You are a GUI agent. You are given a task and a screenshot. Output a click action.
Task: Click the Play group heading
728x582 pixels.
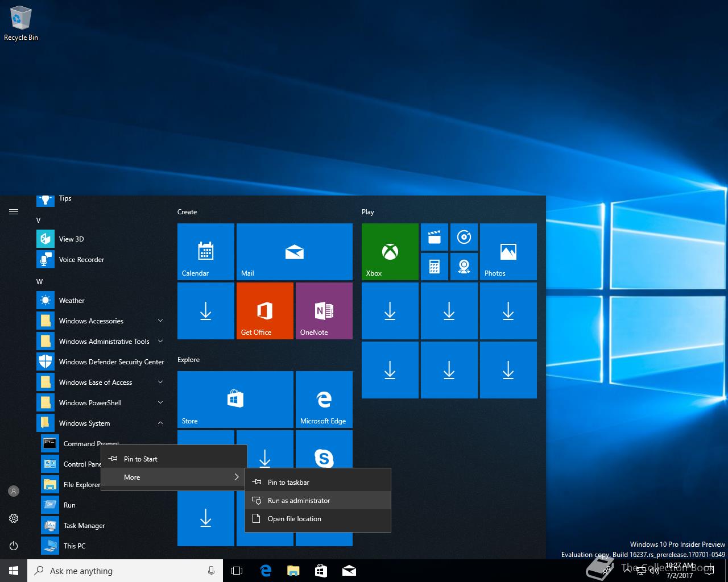(x=368, y=211)
